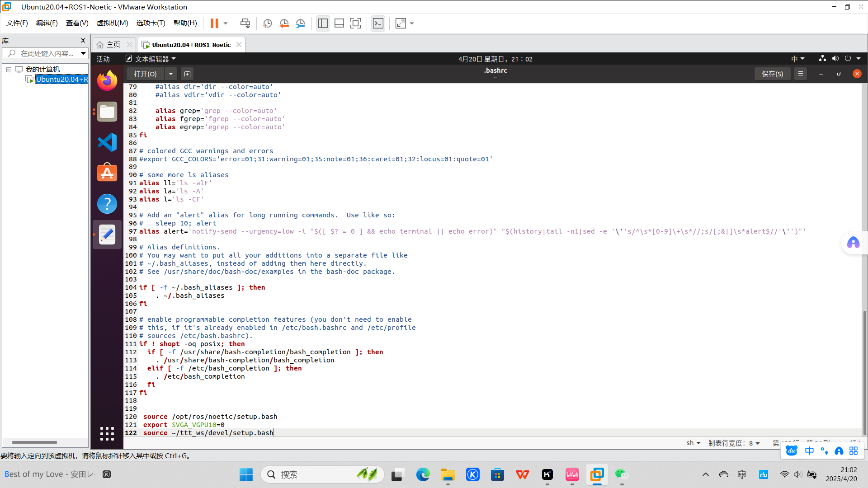Open tab width dropdown in status bar

coord(734,443)
